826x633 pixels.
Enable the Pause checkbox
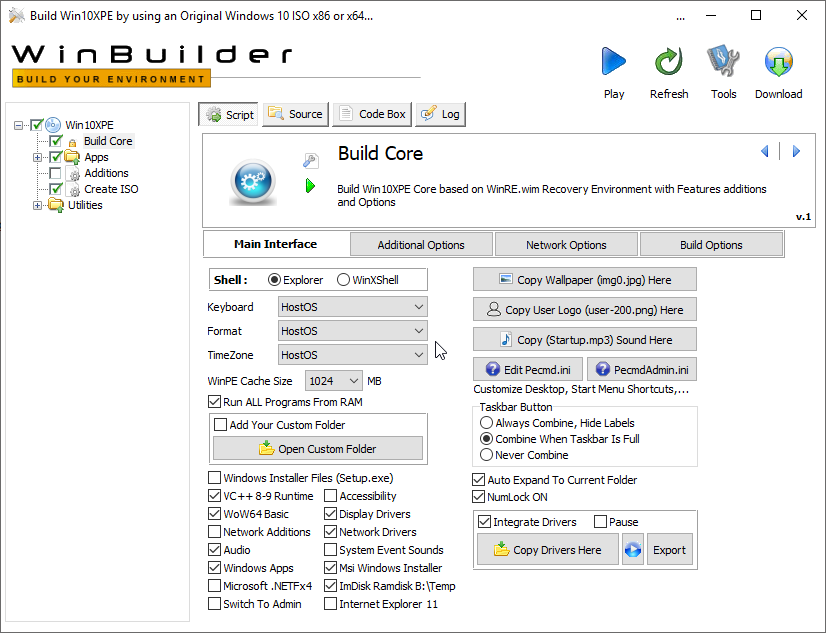[x=600, y=522]
